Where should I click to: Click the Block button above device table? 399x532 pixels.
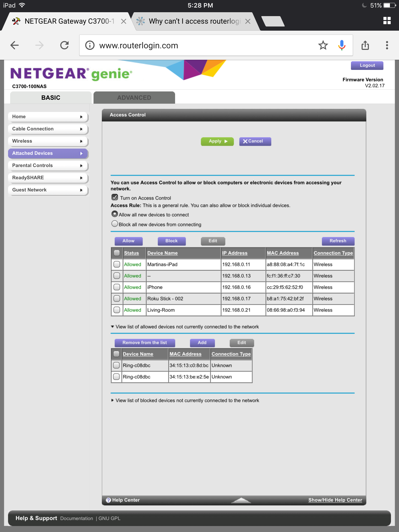click(172, 241)
